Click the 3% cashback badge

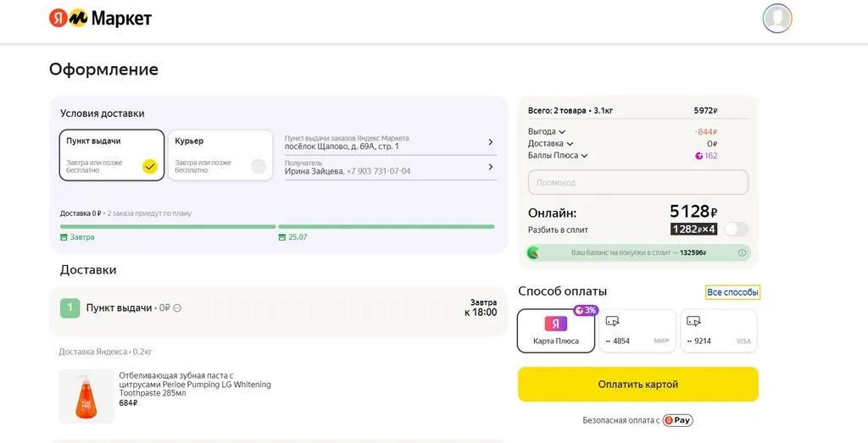[586, 310]
